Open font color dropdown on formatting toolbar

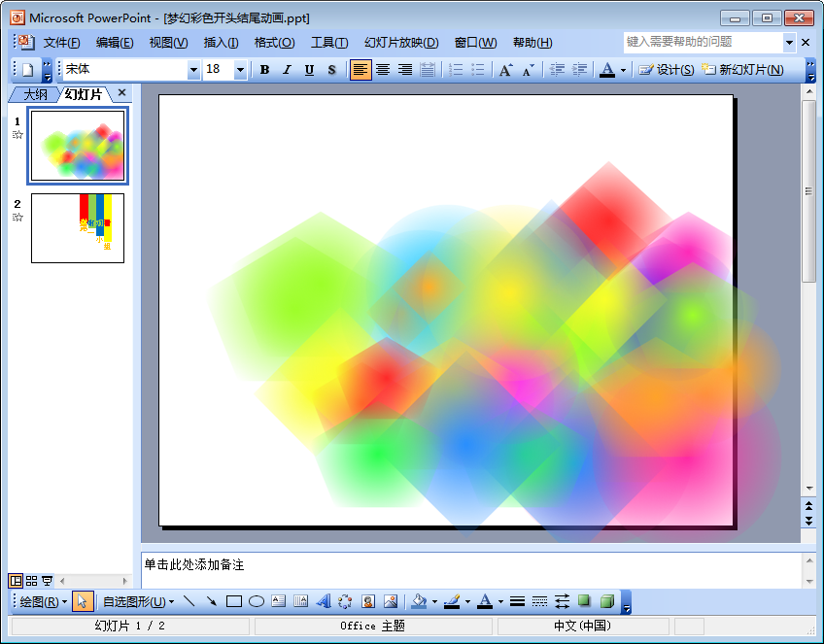tap(623, 70)
